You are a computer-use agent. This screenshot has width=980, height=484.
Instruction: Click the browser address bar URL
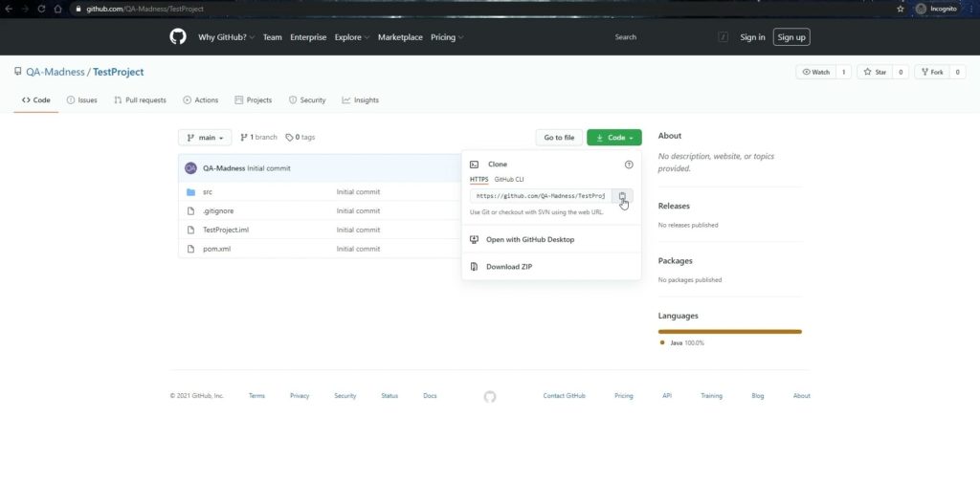click(145, 9)
